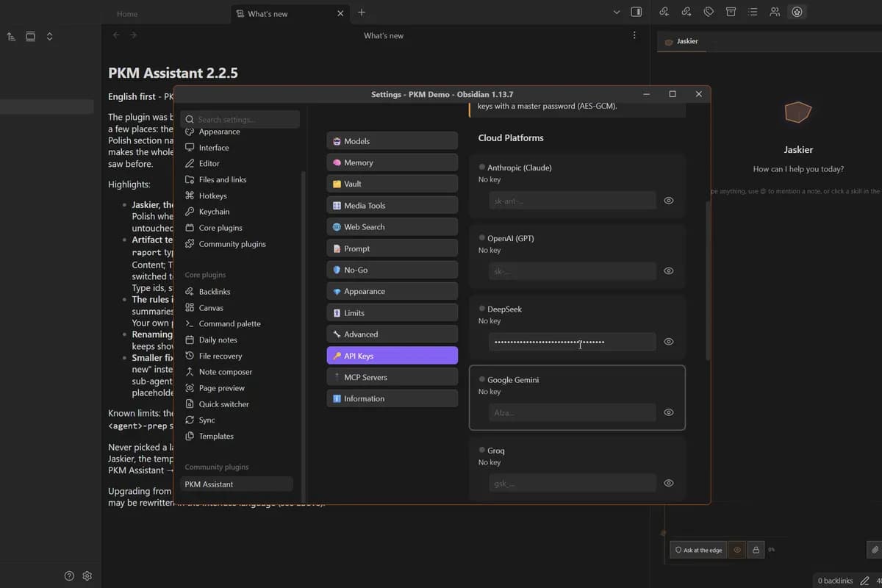Click the Search settings input field

[240, 119]
